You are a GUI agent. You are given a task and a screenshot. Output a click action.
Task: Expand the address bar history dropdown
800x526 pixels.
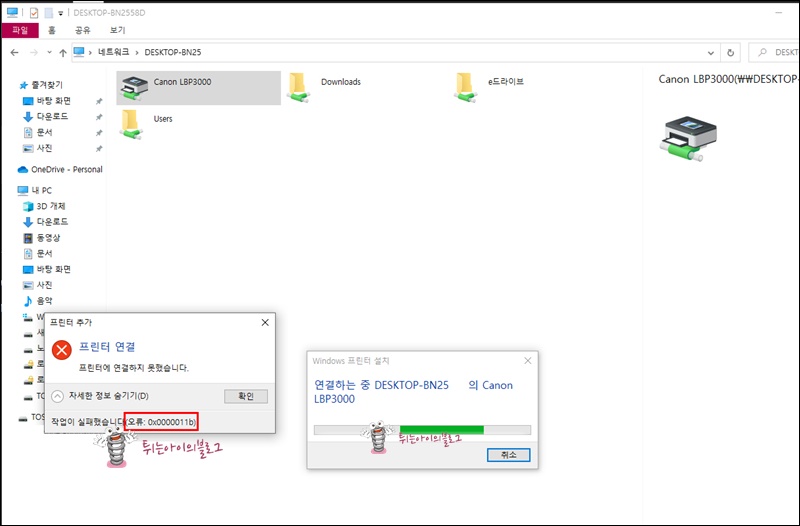[711, 53]
